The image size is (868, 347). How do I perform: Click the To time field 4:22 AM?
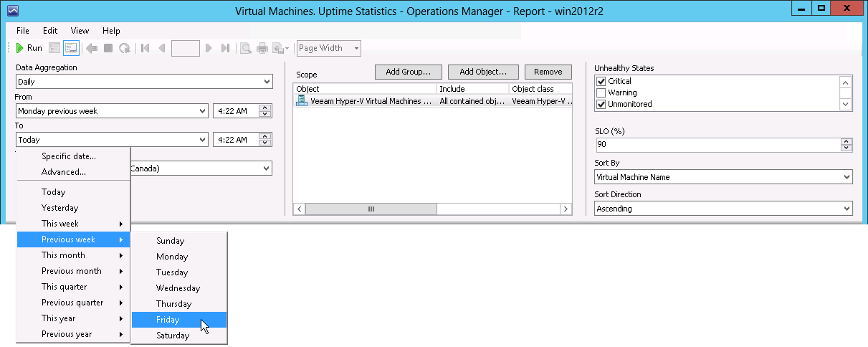point(235,140)
